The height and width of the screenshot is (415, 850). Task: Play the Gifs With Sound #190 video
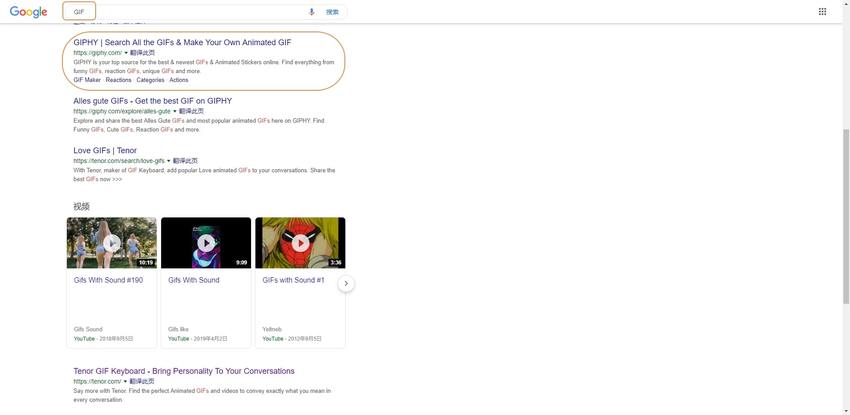pos(112,243)
